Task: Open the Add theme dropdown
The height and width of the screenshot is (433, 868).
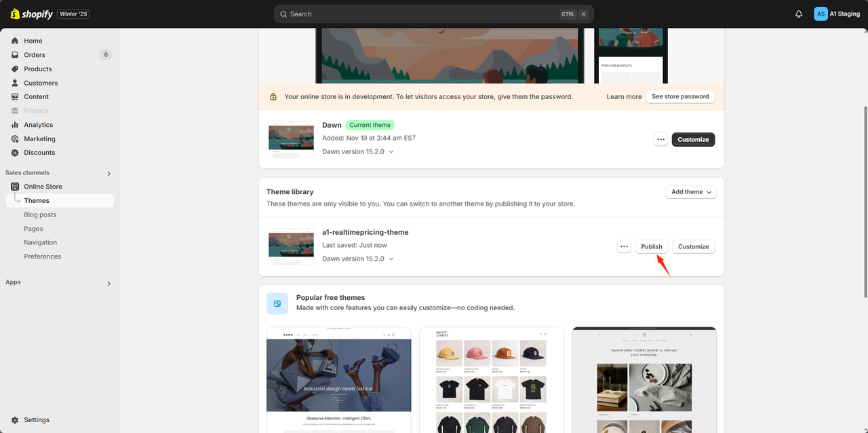Action: [691, 192]
